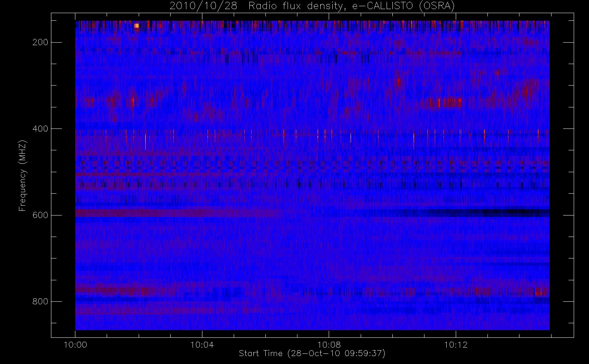
Task: Click the 10:12 time tick label
Action: tap(456, 345)
